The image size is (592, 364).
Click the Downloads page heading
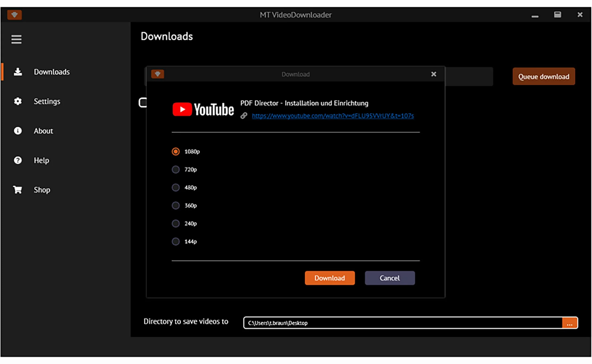(167, 36)
